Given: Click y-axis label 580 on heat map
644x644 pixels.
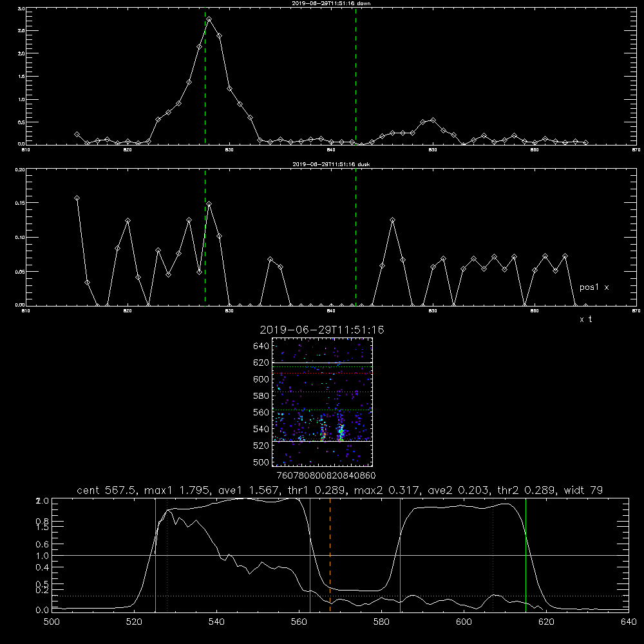Looking at the screenshot, I should 261,396.
